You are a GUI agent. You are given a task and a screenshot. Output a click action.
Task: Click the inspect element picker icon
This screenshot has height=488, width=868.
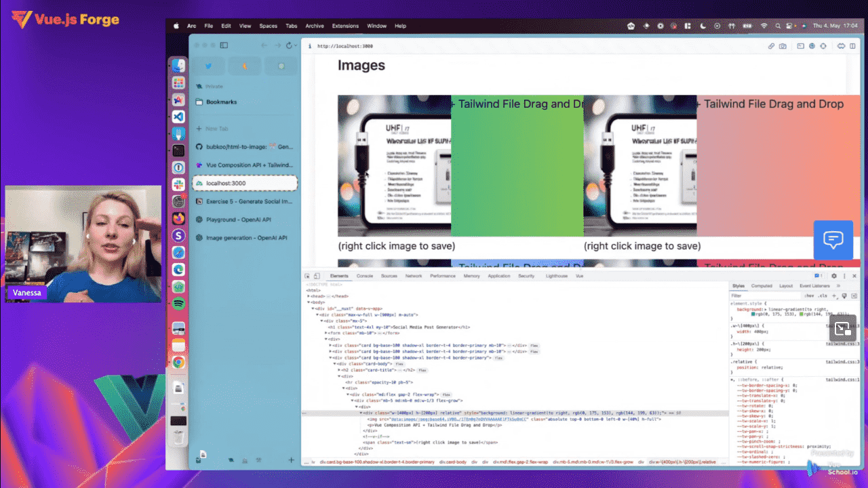click(307, 276)
